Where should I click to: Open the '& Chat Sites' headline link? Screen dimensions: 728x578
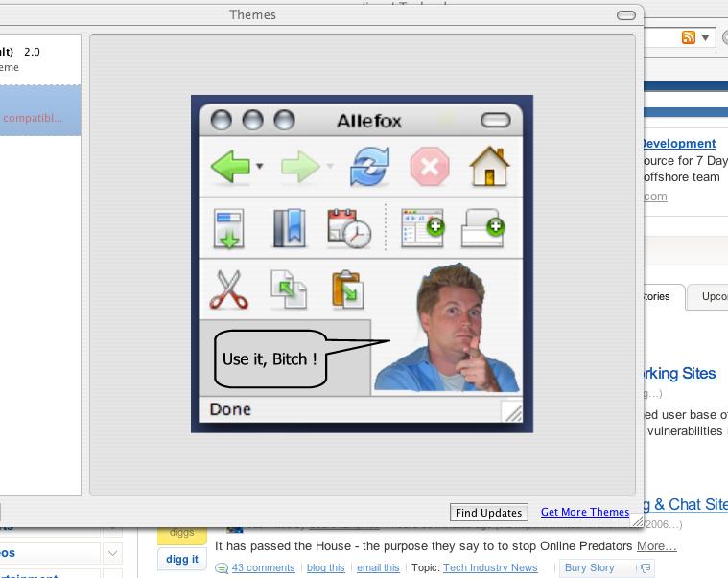click(686, 504)
